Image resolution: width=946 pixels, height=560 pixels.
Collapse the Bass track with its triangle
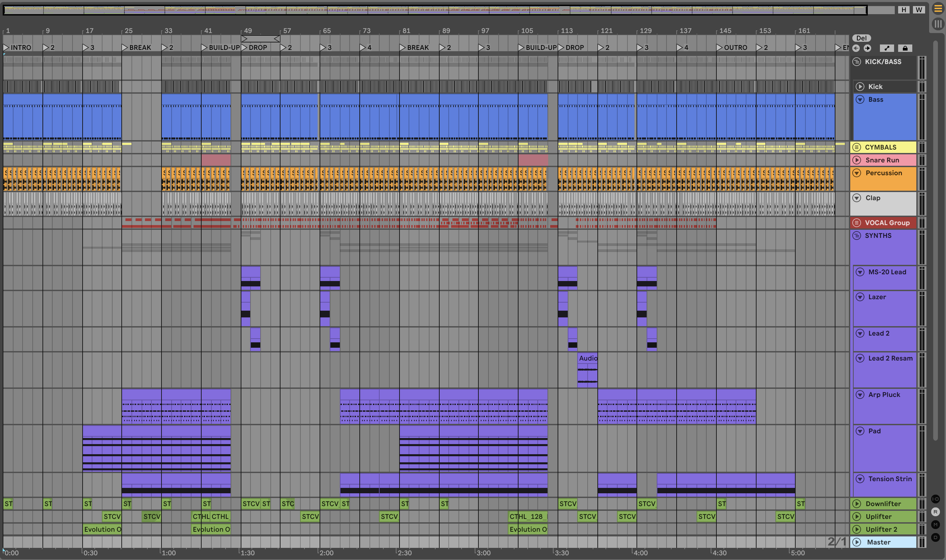[860, 99]
